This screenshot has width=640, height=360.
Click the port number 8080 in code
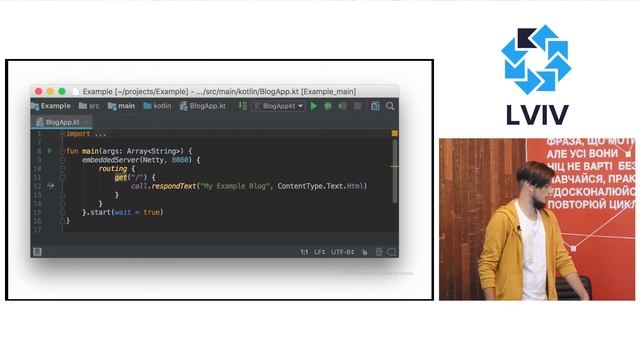(x=180, y=160)
